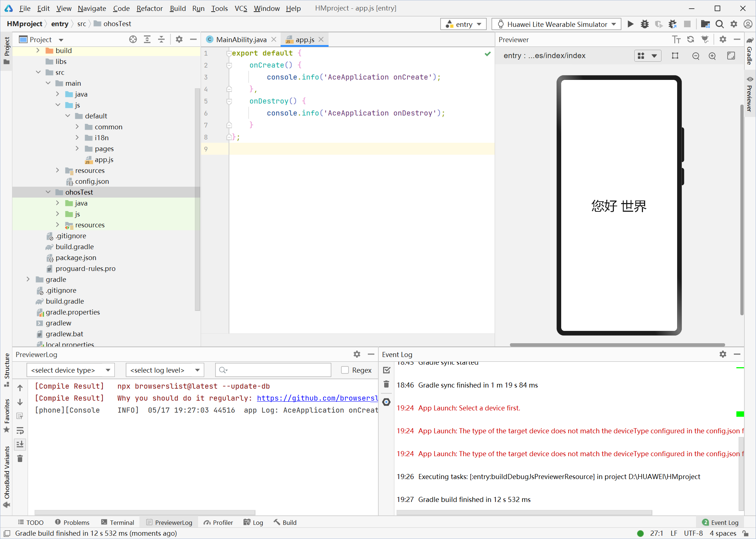Click the Debug bug icon in toolbar

(644, 24)
